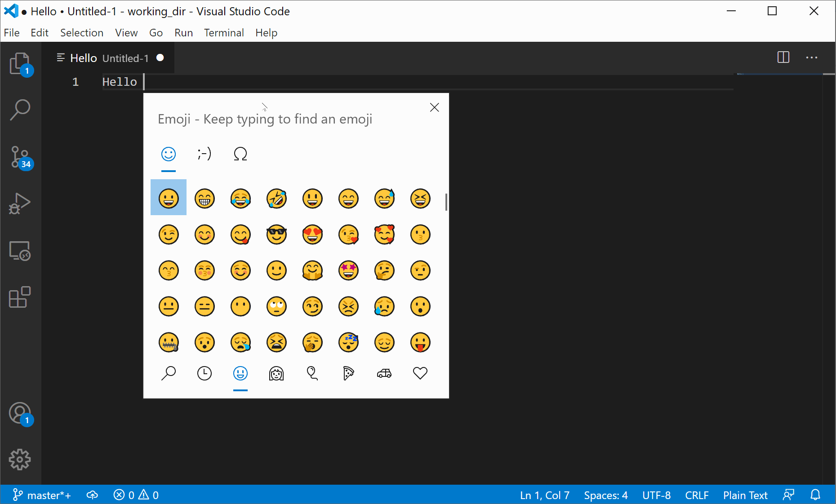Select the vehicles emoji category
The height and width of the screenshot is (504, 836).
384,373
